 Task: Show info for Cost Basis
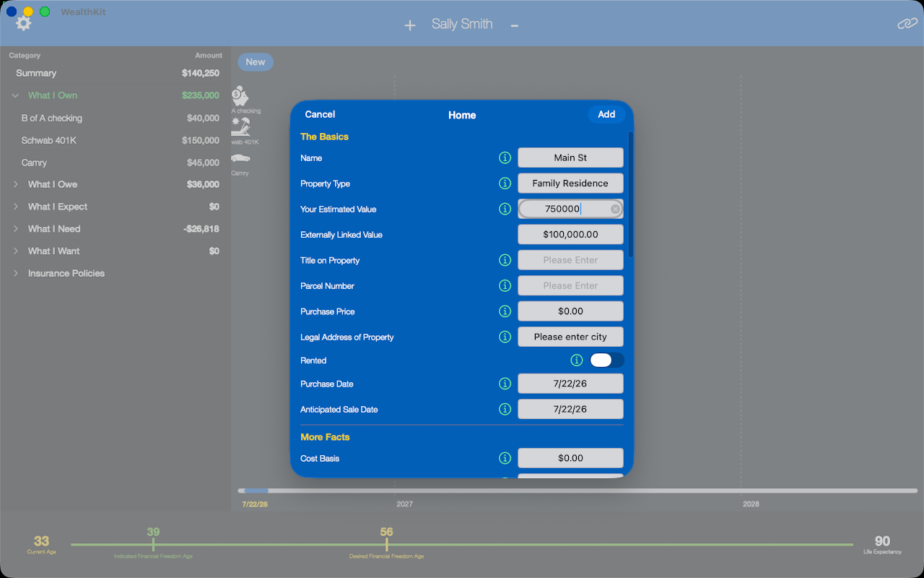[x=505, y=458]
